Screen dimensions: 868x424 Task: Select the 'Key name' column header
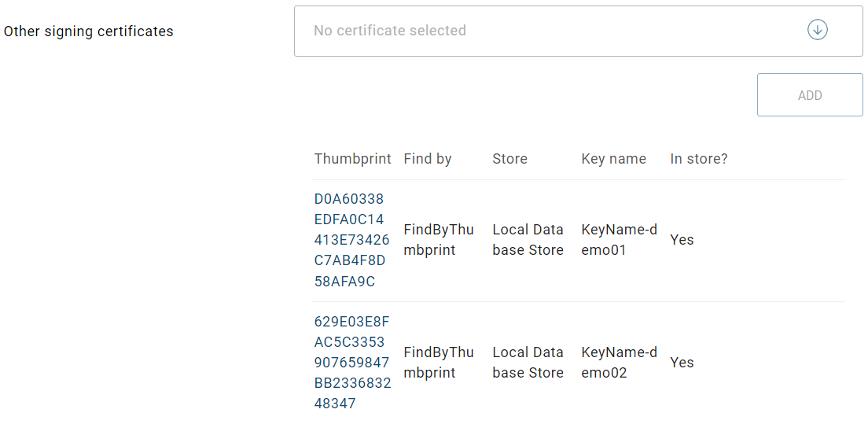click(x=613, y=159)
